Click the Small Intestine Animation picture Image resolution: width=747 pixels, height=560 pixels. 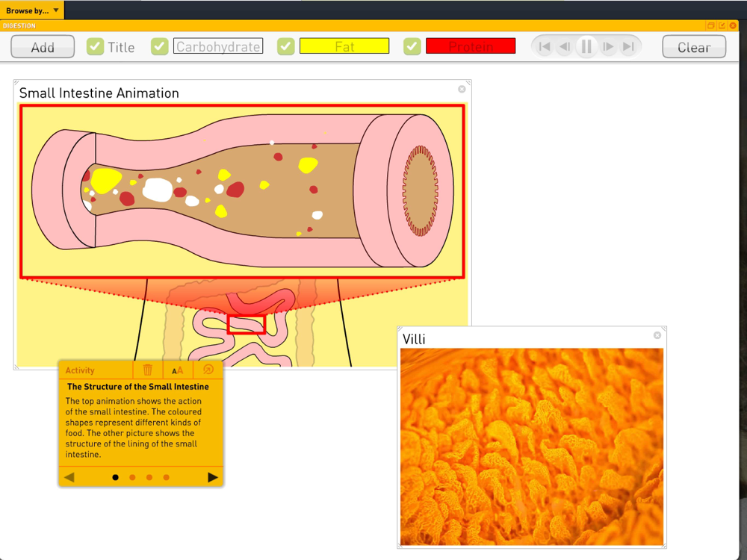[x=242, y=234]
